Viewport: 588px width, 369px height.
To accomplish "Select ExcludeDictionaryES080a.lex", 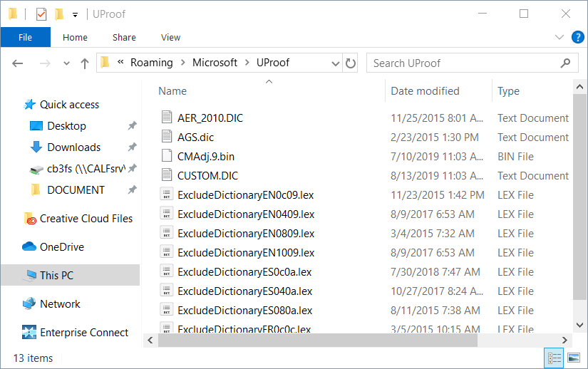I will (245, 310).
